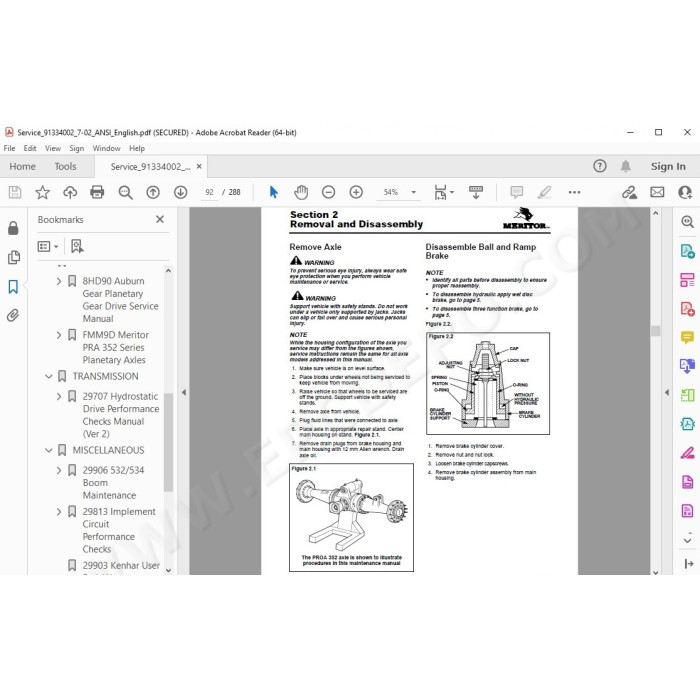Click the document vertical scrollbar thumb
Viewport: 700px width, 700px height.
[x=655, y=331]
